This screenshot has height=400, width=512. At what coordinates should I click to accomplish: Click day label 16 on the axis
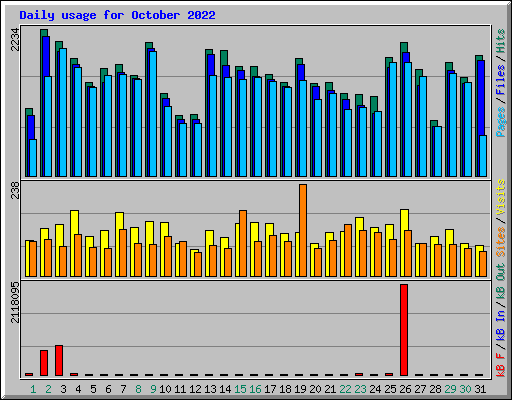click(255, 389)
